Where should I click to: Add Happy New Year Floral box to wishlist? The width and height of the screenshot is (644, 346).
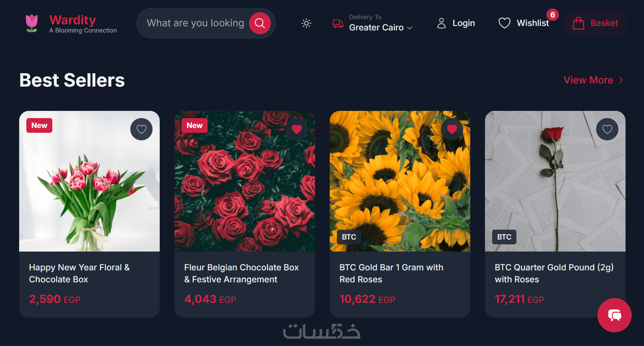point(141,129)
